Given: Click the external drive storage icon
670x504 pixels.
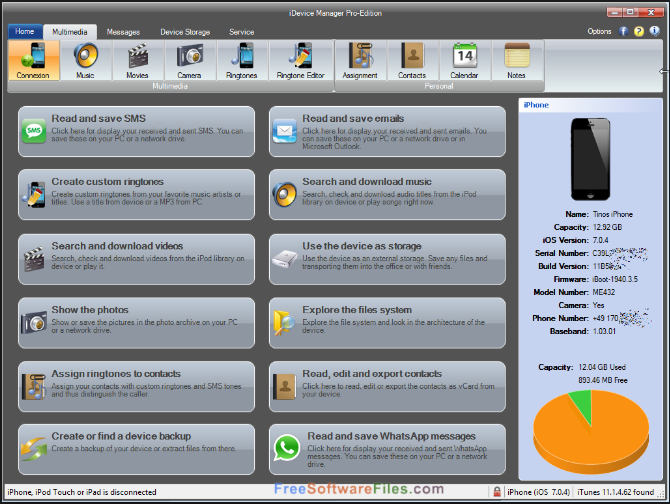Looking at the screenshot, I should click(285, 259).
